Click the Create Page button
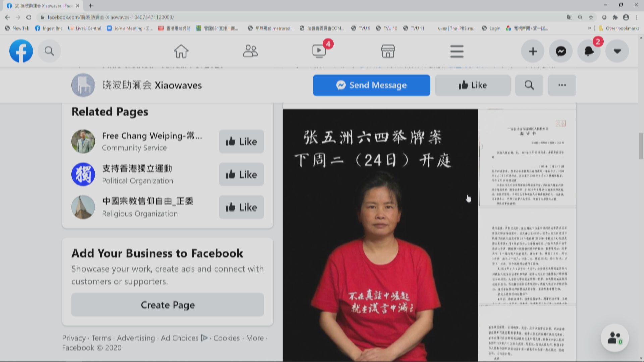644x362 pixels. click(167, 305)
